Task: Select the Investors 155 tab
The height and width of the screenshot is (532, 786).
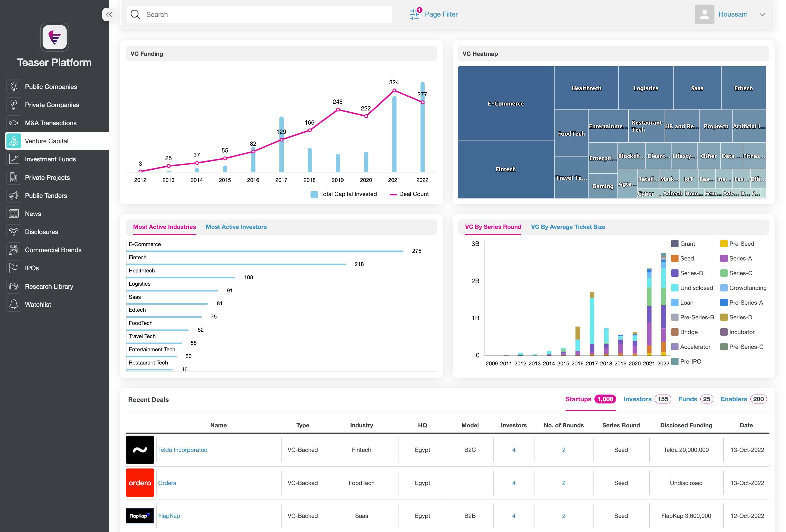Action: [647, 399]
